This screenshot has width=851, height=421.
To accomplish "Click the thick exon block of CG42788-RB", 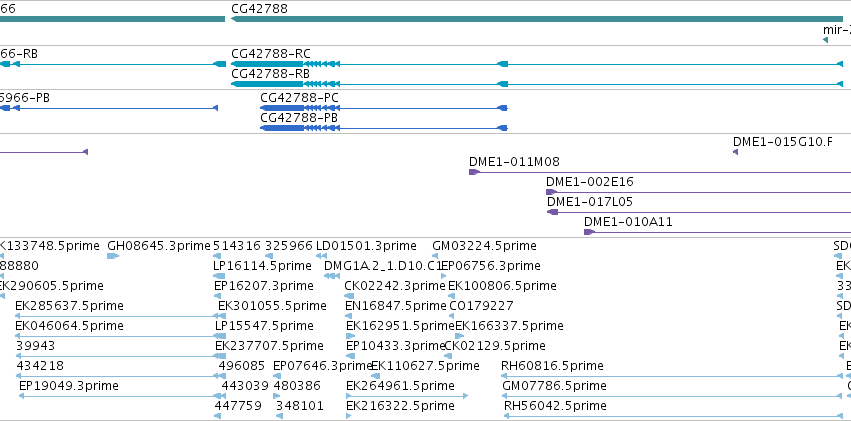I will tap(267, 84).
